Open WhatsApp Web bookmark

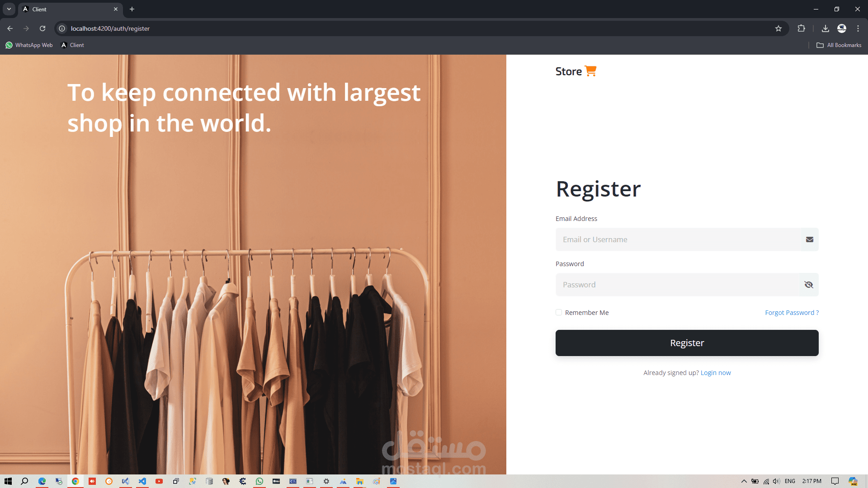(x=29, y=45)
